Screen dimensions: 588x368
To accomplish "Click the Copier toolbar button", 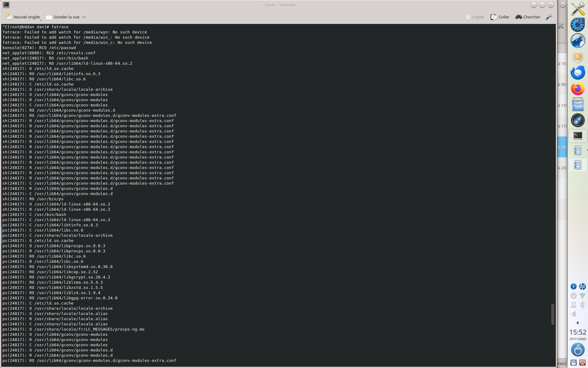I will point(474,17).
